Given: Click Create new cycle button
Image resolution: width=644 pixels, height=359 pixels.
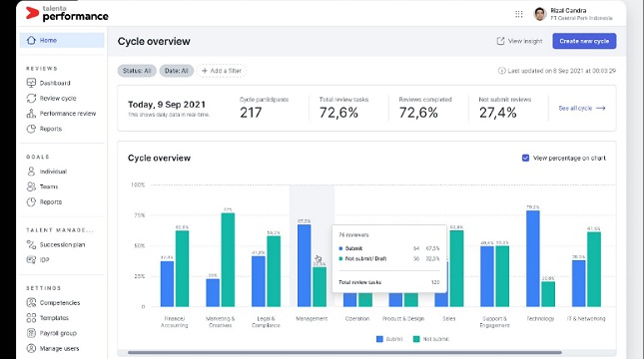Looking at the screenshot, I should 584,41.
